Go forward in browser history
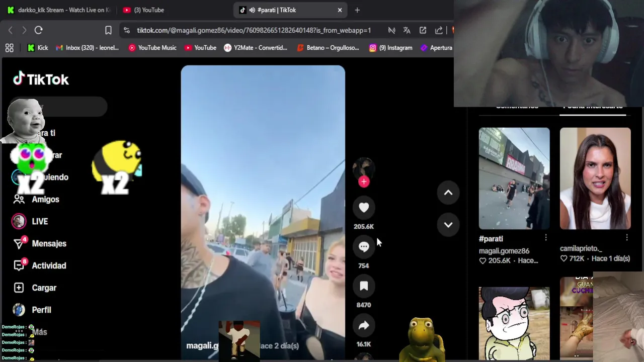The height and width of the screenshot is (362, 644). click(x=24, y=30)
